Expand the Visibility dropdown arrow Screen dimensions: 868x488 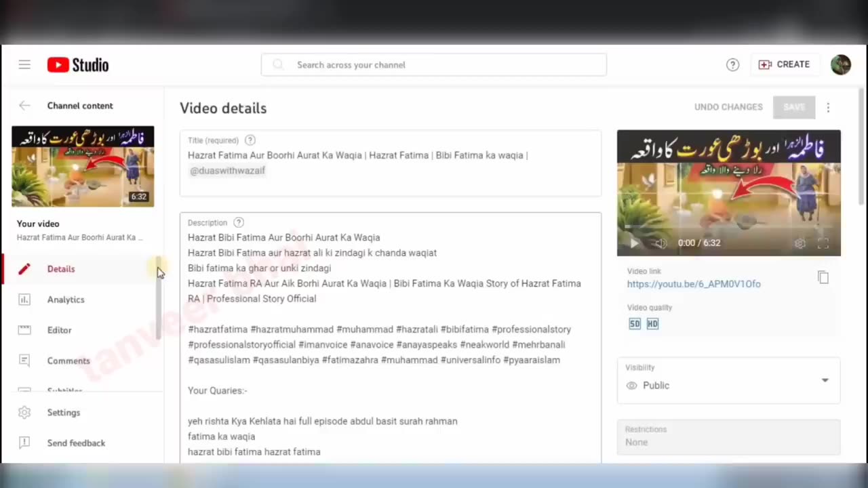pyautogui.click(x=825, y=380)
